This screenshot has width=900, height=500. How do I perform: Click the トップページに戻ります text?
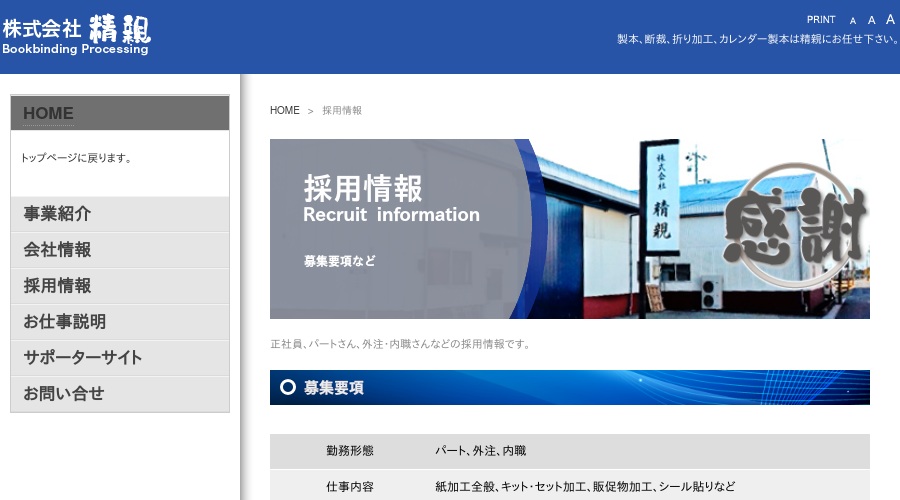click(x=76, y=158)
